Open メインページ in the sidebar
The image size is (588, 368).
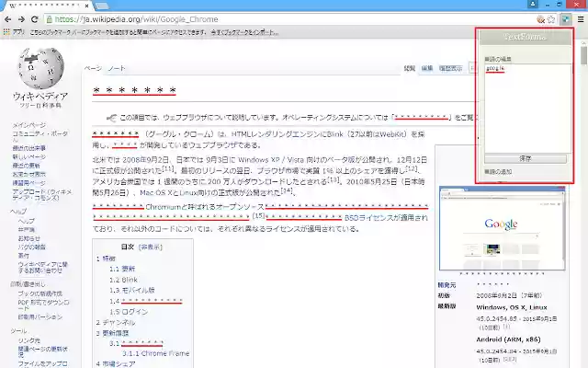[x=28, y=125]
